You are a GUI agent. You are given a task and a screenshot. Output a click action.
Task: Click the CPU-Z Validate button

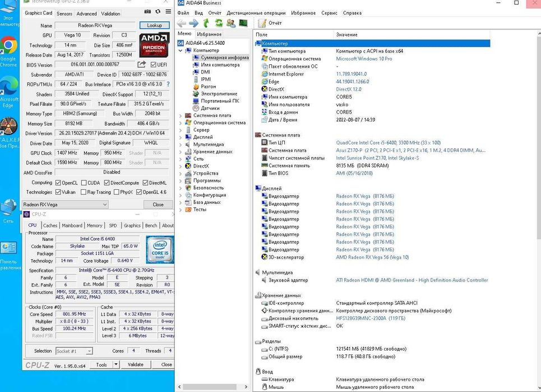click(135, 365)
